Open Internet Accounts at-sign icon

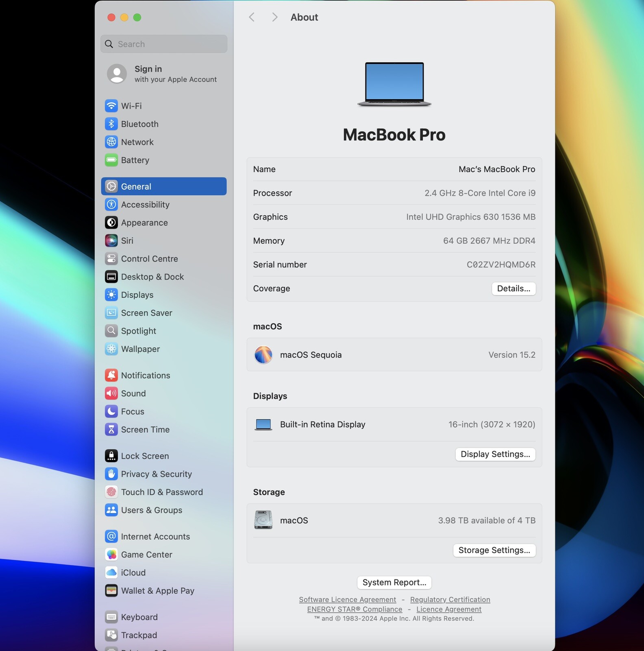[x=111, y=536]
